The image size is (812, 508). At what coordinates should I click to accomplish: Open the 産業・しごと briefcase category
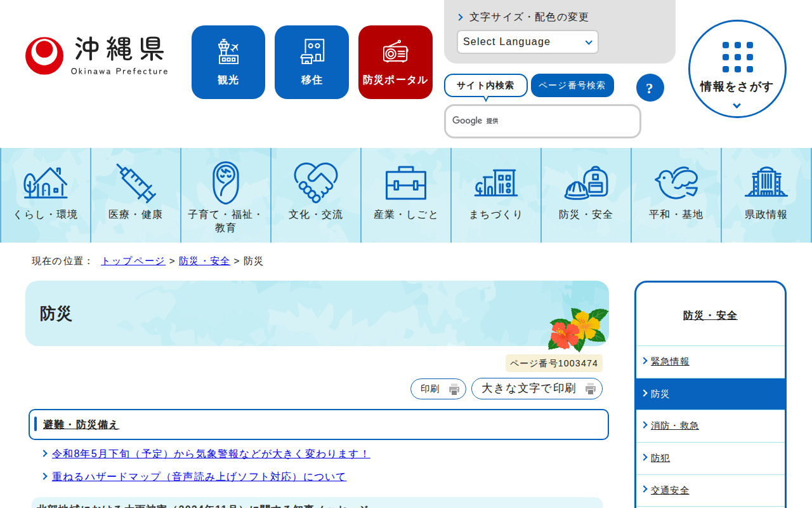tap(406, 196)
